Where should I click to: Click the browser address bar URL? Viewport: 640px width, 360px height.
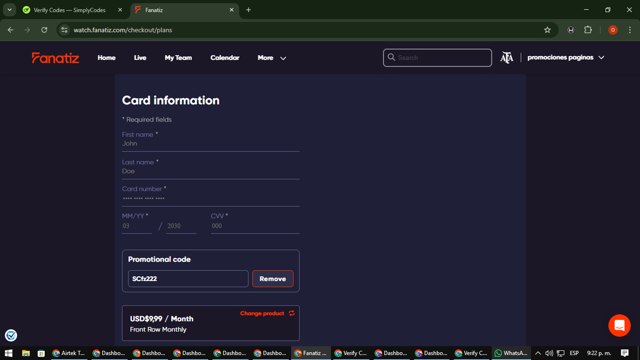pyautogui.click(x=123, y=30)
